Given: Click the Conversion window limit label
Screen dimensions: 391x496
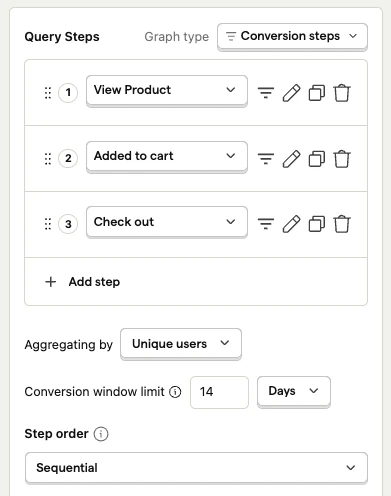Looking at the screenshot, I should pos(95,392).
